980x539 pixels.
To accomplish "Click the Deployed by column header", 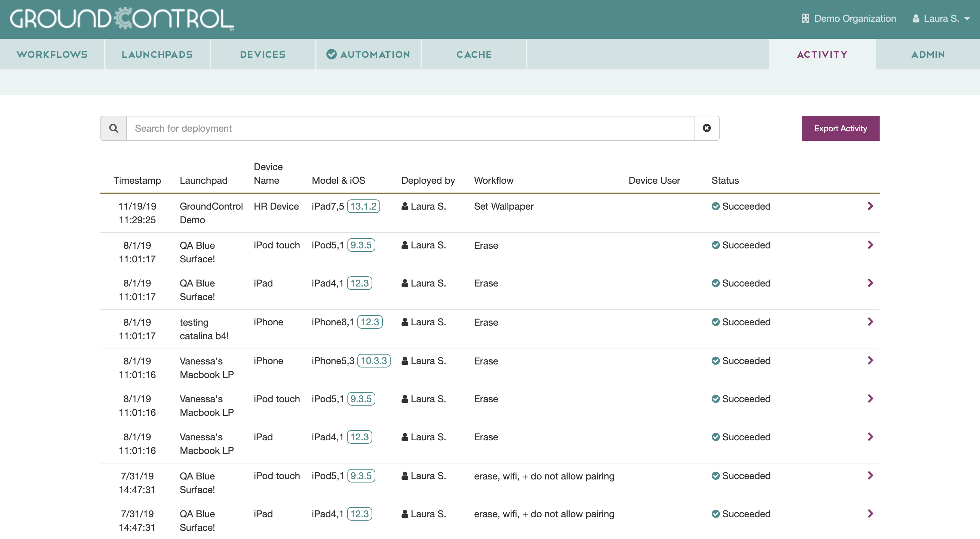I will point(428,180).
